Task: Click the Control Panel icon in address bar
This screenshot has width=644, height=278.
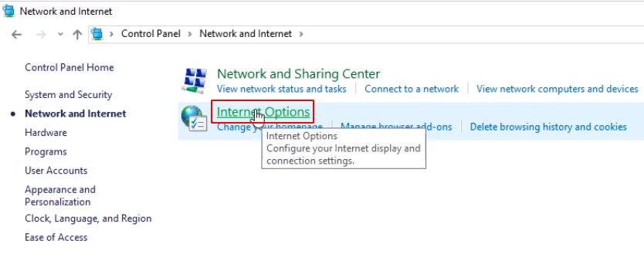Action: pyautogui.click(x=97, y=34)
